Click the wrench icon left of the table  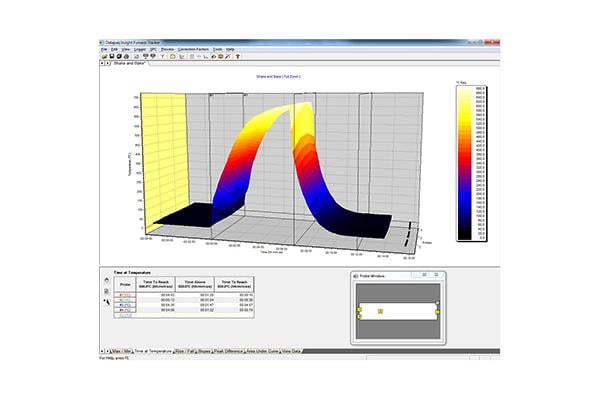click(107, 301)
